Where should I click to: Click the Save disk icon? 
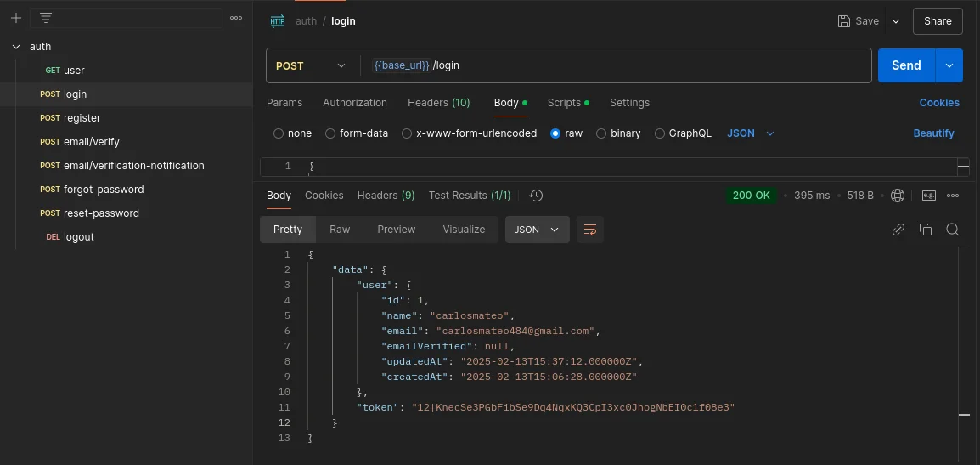coord(844,20)
